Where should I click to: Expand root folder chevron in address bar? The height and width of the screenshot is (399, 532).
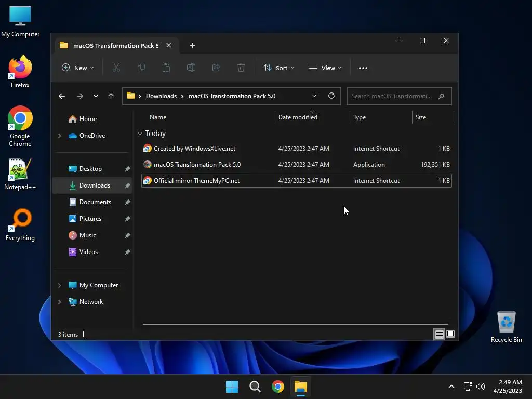click(x=139, y=96)
